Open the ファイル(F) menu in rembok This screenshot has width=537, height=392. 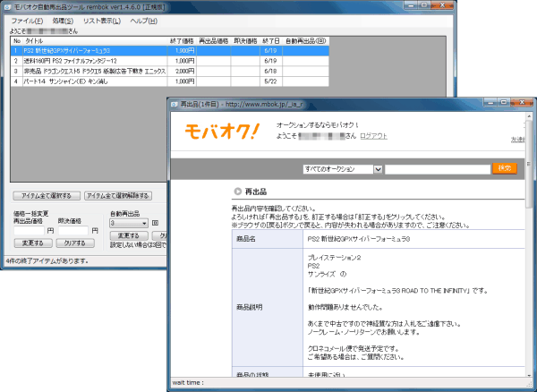pyautogui.click(x=27, y=21)
